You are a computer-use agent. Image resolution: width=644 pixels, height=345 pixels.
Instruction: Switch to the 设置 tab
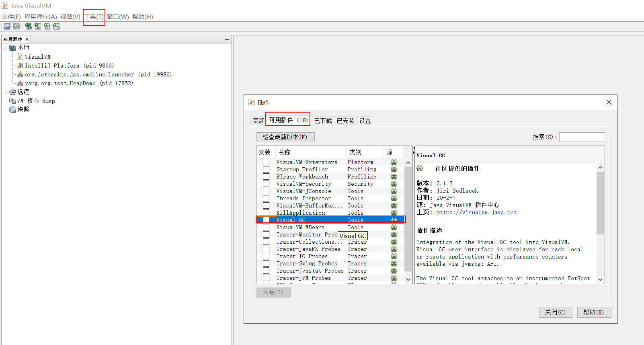tap(365, 121)
